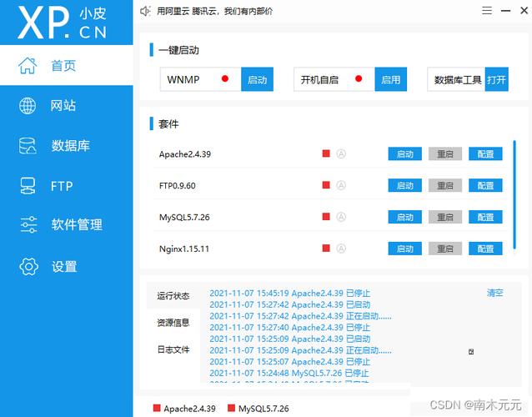Clear the log with 清空 link

pos(495,293)
